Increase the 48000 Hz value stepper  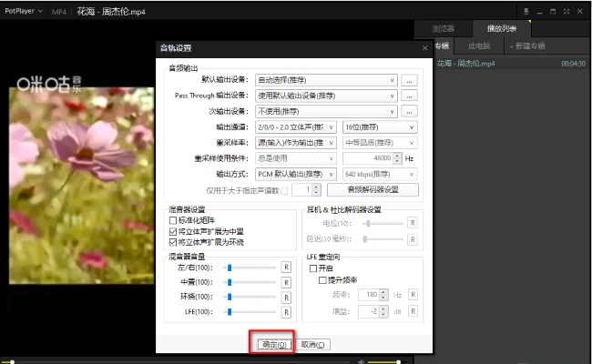(x=397, y=156)
